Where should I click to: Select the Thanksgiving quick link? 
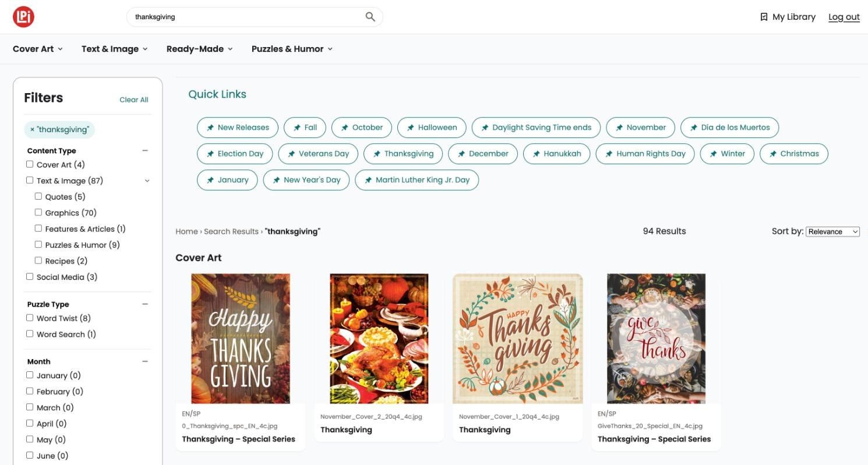pyautogui.click(x=403, y=154)
